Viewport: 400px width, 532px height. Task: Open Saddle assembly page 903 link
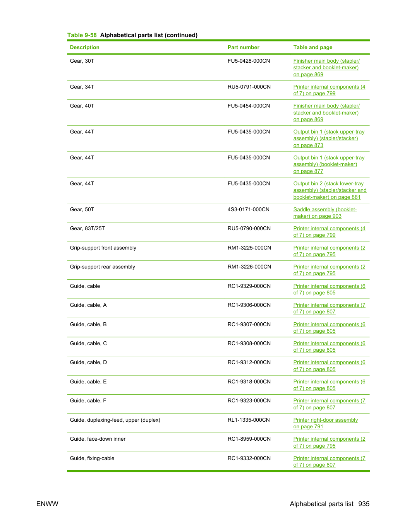click(325, 213)
